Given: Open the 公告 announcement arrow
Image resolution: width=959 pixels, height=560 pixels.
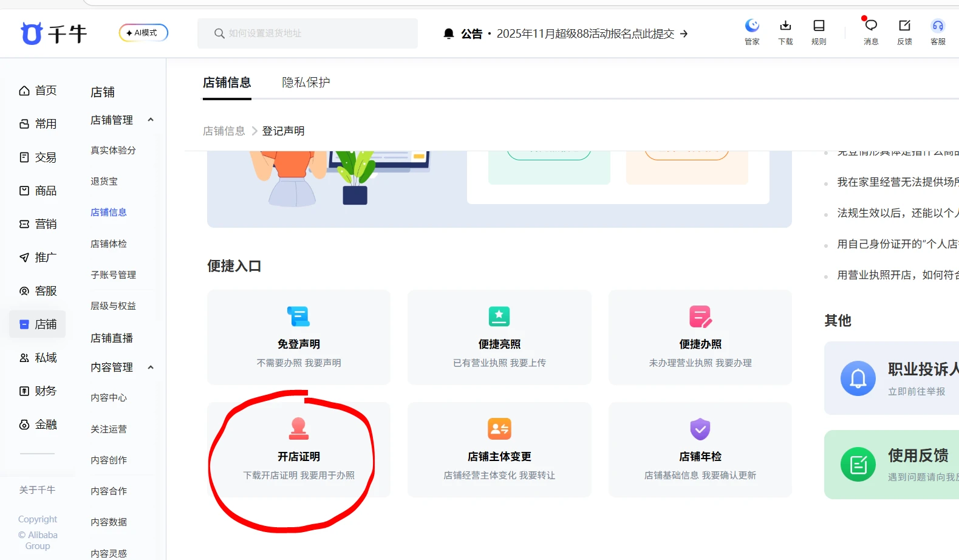Looking at the screenshot, I should pyautogui.click(x=684, y=34).
